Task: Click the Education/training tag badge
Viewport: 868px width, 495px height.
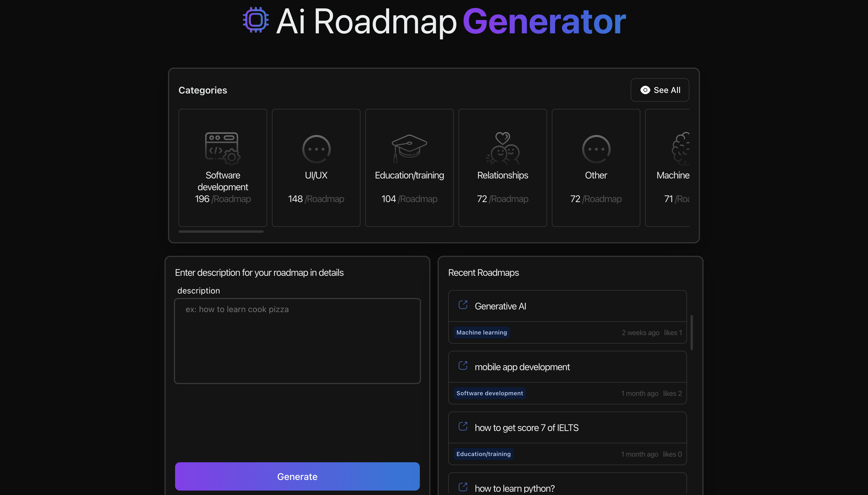Action: [483, 454]
